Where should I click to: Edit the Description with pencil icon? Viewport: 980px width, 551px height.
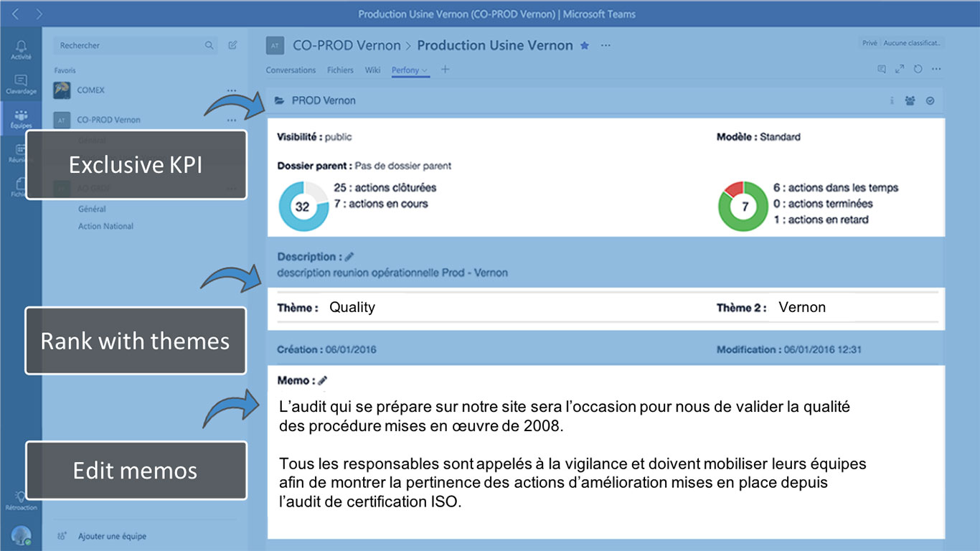point(349,256)
